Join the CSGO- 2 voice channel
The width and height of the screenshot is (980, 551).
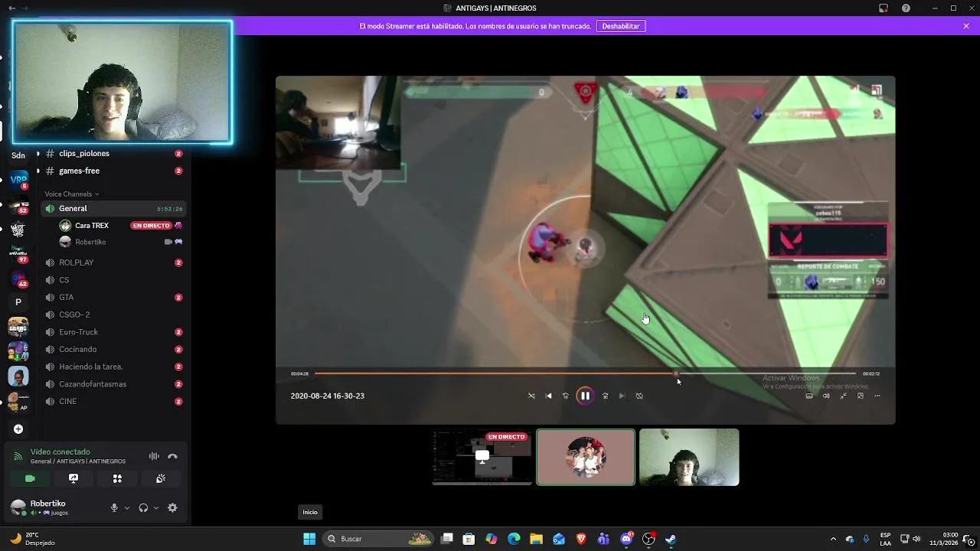(x=113, y=315)
